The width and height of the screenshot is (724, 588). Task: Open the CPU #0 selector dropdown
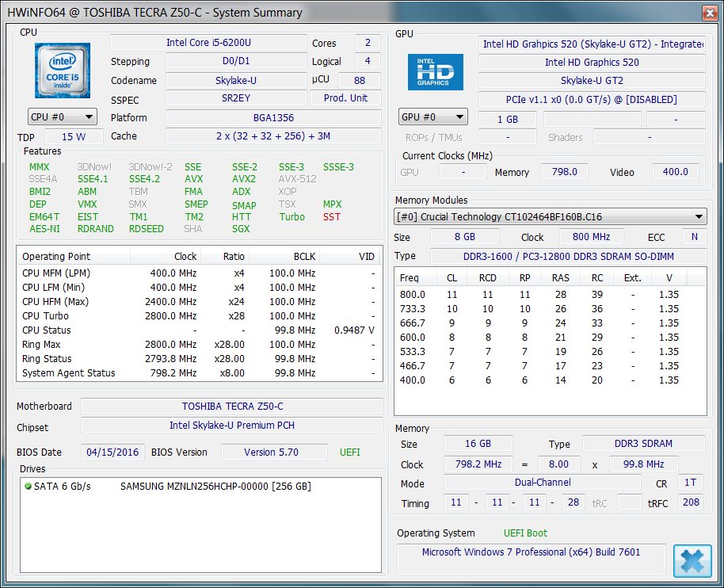point(63,116)
